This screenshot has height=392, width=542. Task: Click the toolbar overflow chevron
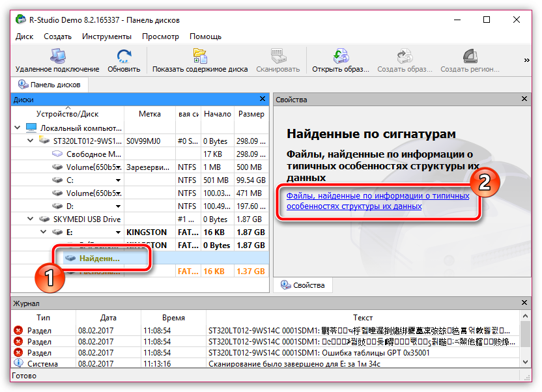point(526,61)
